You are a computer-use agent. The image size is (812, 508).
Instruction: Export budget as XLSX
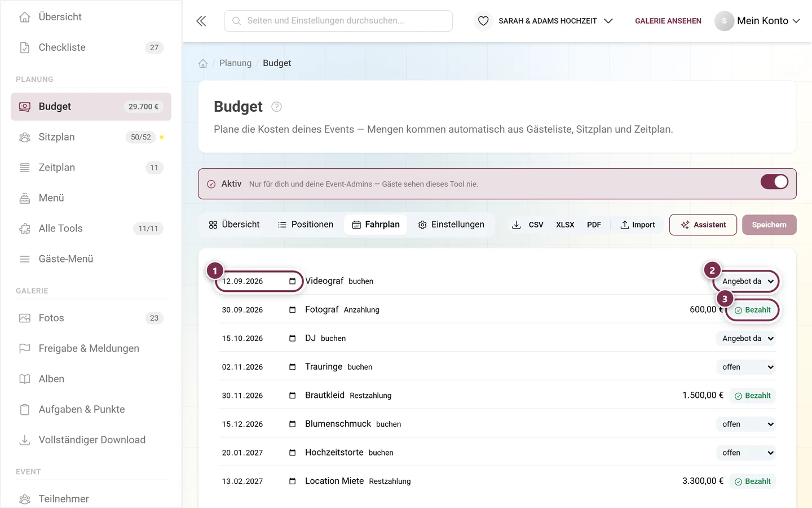click(x=565, y=225)
